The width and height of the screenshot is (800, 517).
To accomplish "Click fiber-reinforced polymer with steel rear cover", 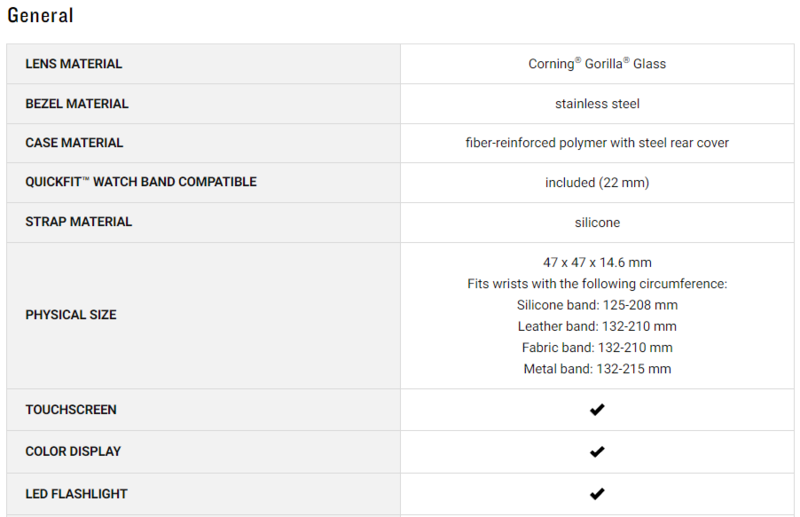I will pos(597,143).
